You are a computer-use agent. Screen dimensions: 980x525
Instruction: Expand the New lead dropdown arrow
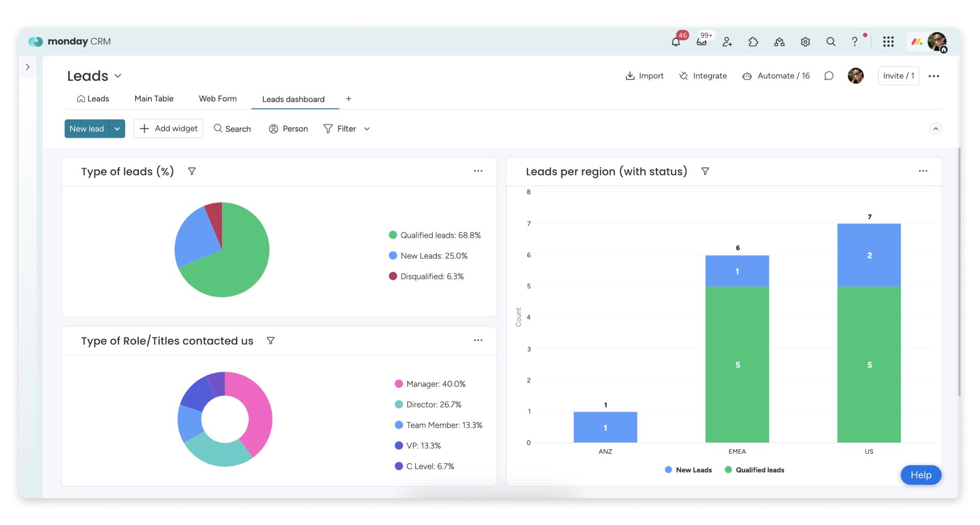click(117, 129)
